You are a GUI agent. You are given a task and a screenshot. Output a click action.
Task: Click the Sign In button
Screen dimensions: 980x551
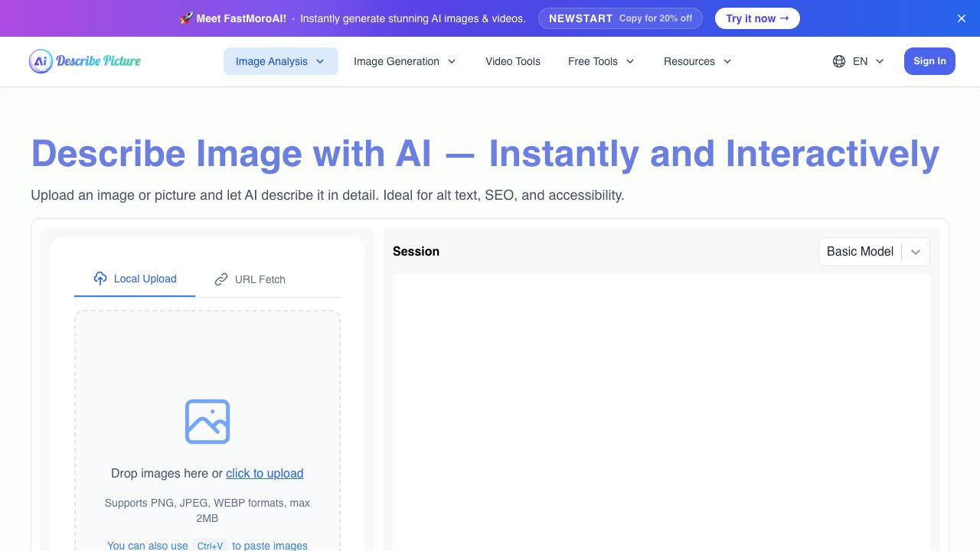[x=929, y=61]
